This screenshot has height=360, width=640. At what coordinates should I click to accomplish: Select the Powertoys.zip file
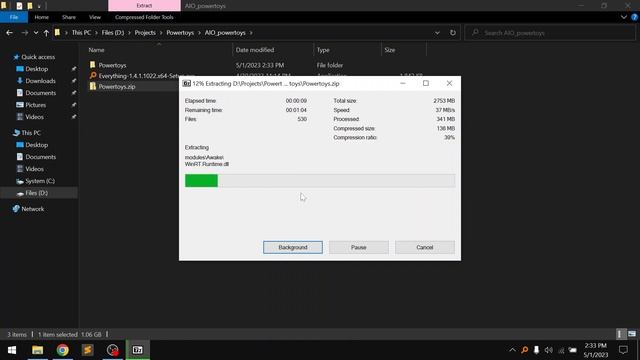click(x=117, y=87)
